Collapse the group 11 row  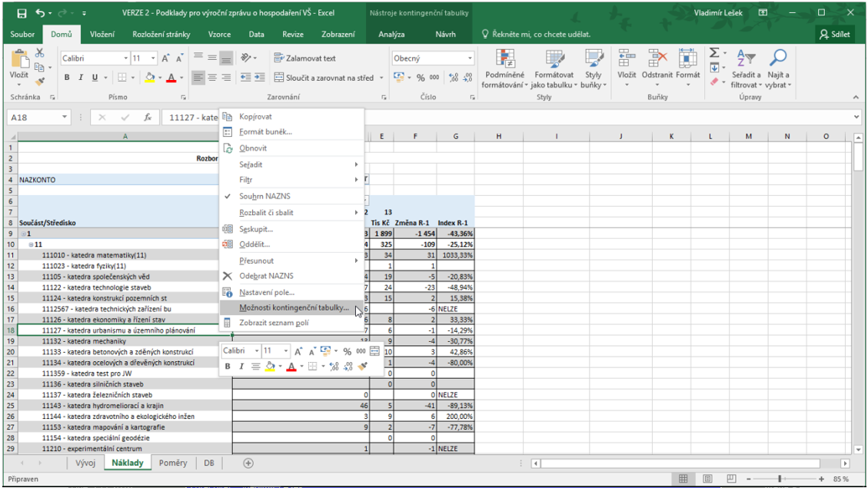32,244
